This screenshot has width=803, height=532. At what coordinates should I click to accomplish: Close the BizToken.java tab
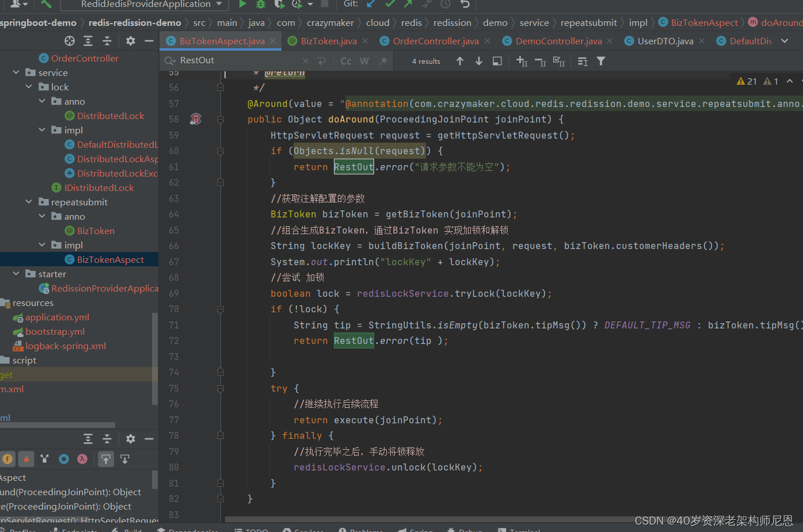[366, 41]
